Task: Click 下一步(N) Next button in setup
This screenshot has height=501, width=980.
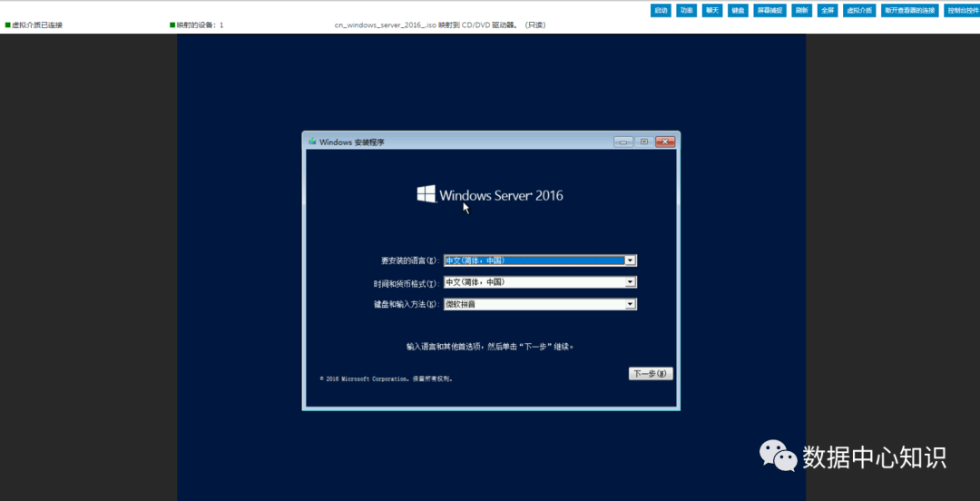Action: (651, 374)
